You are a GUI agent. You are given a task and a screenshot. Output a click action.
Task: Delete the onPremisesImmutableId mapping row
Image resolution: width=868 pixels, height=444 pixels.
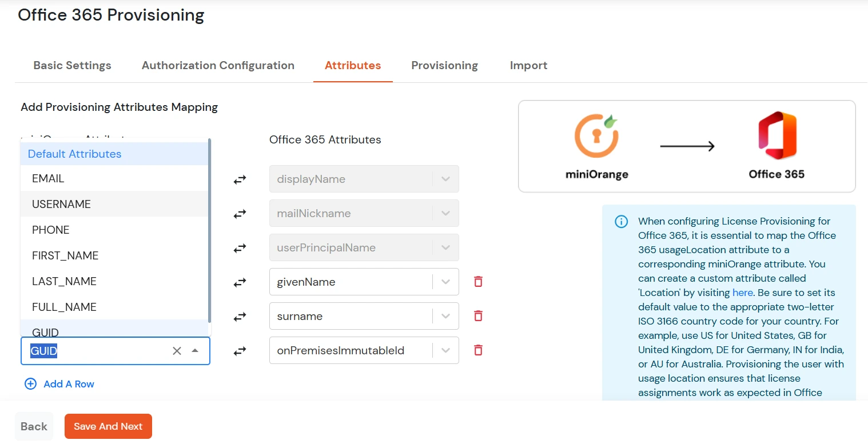coord(478,350)
